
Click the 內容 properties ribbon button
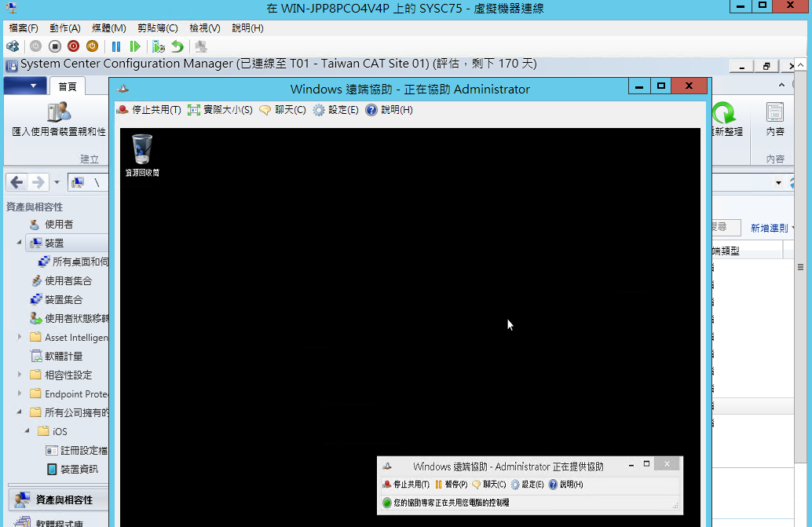[775, 119]
